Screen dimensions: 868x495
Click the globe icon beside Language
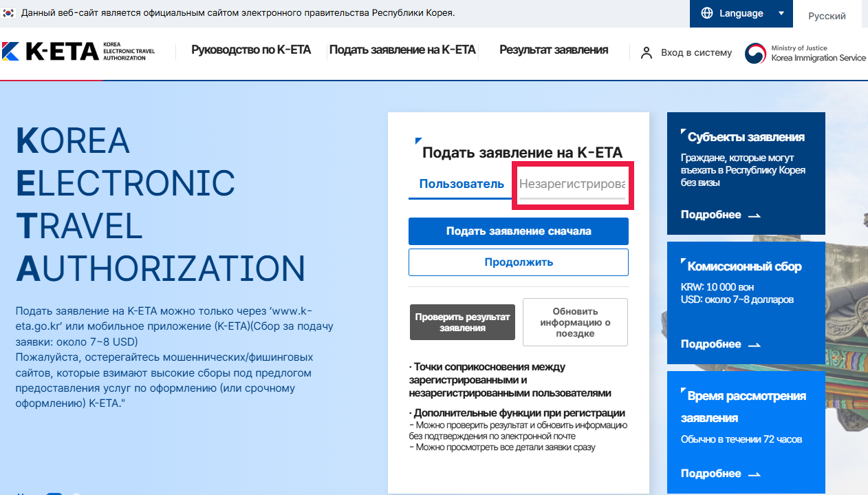[707, 13]
